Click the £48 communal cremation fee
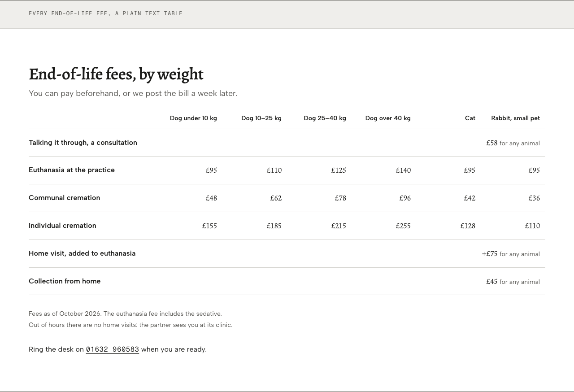Image resolution: width=574 pixels, height=392 pixels. point(211,198)
